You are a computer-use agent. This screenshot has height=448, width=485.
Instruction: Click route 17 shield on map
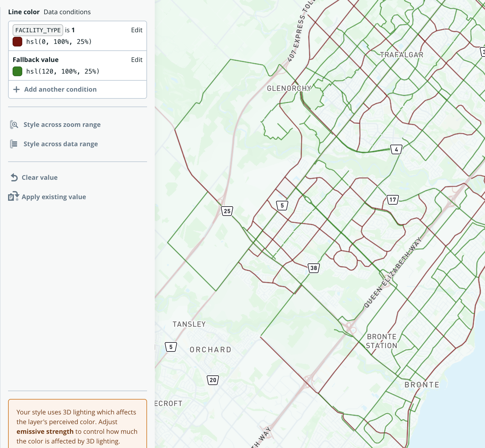tap(392, 199)
